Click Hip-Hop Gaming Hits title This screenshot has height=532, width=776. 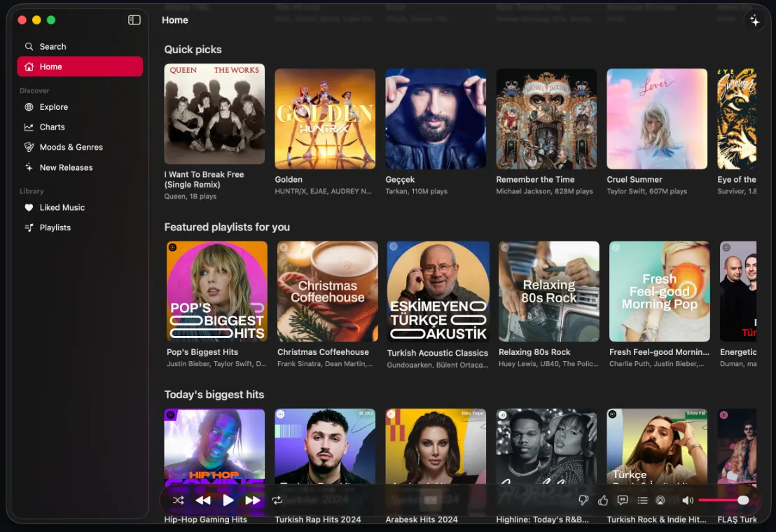(205, 519)
